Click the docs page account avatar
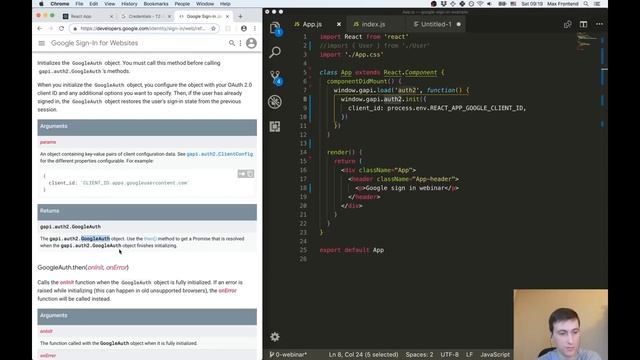This screenshot has width=640, height=360. (x=251, y=43)
